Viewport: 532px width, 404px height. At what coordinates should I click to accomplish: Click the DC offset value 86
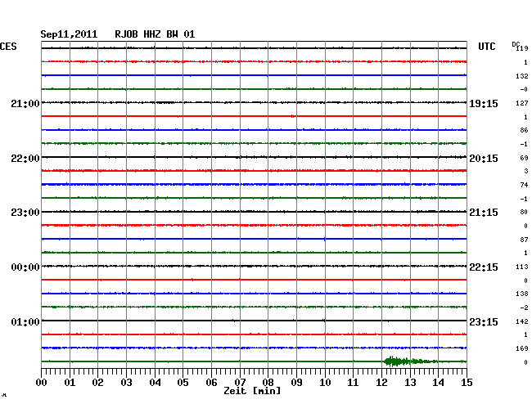(524, 130)
